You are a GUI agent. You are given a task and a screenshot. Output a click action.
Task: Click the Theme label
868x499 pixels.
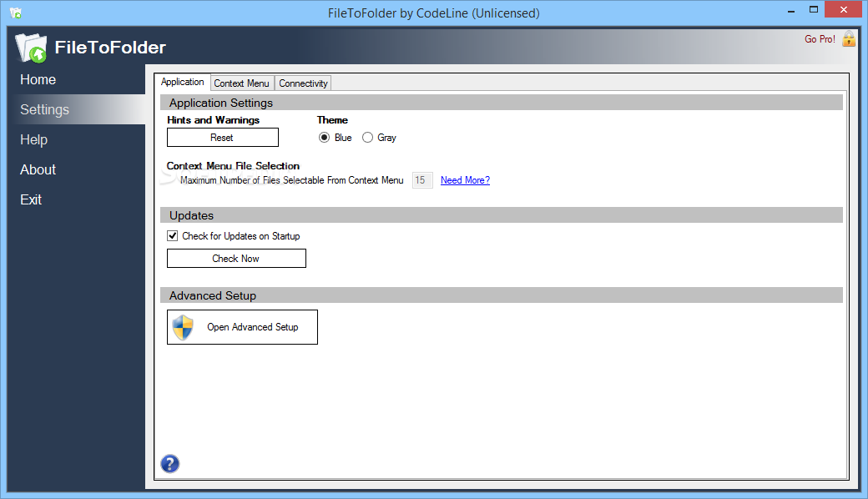(332, 120)
